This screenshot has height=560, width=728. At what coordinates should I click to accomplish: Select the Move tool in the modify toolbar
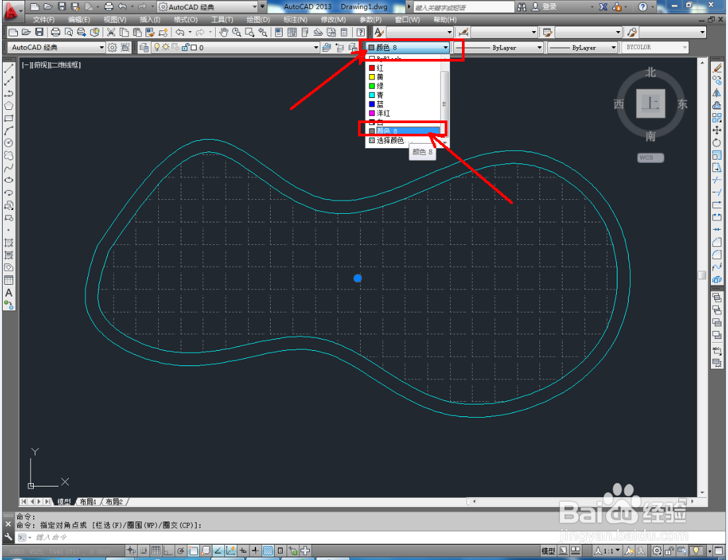pyautogui.click(x=717, y=130)
